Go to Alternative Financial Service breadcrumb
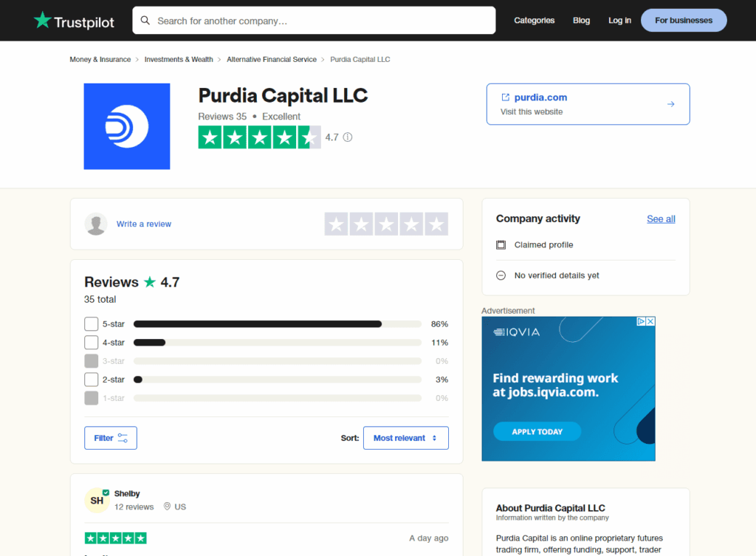 point(272,59)
